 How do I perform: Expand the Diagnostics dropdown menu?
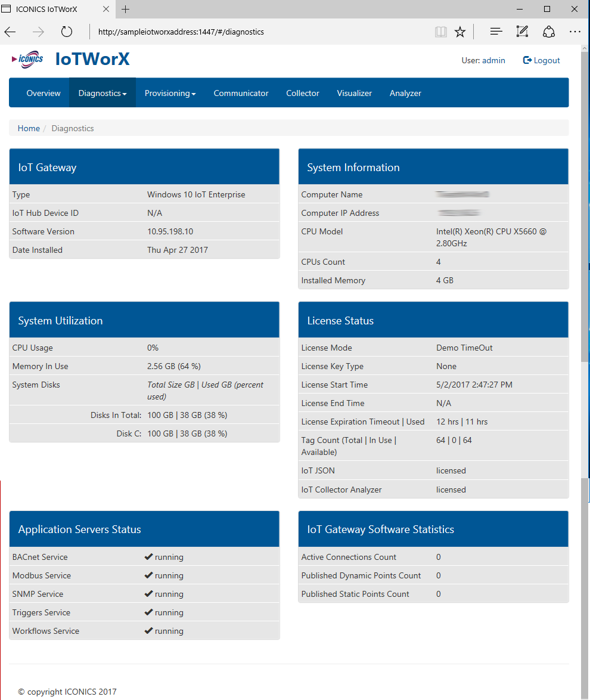coord(103,93)
